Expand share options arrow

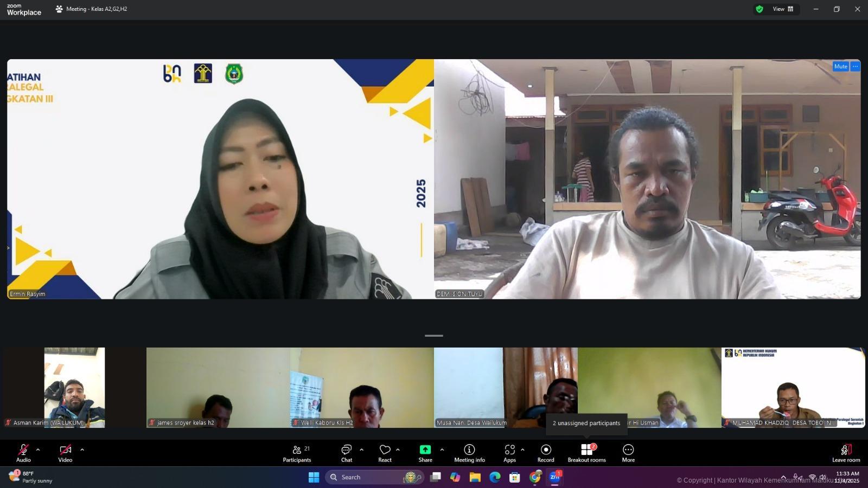[442, 450]
